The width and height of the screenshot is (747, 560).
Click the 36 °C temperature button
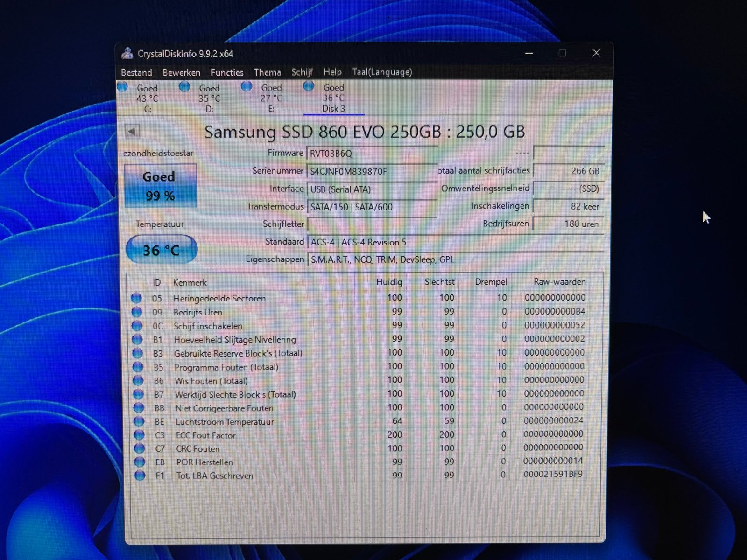[161, 250]
